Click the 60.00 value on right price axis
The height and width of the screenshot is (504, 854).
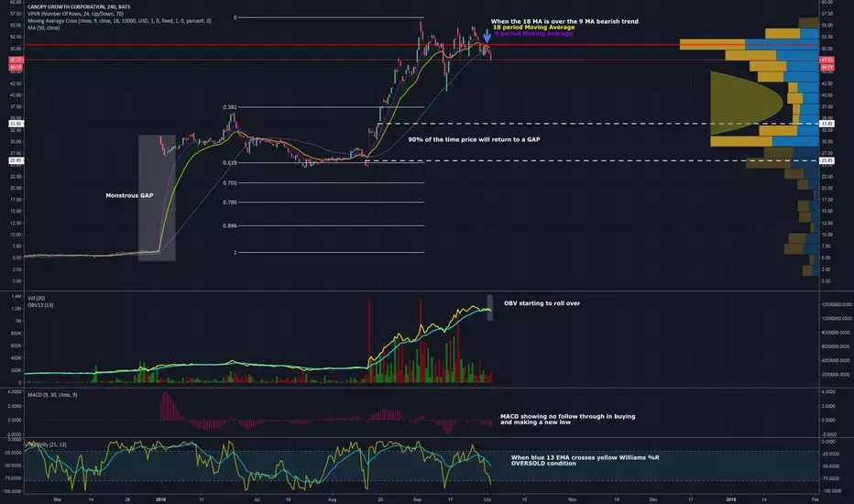pyautogui.click(x=827, y=2)
